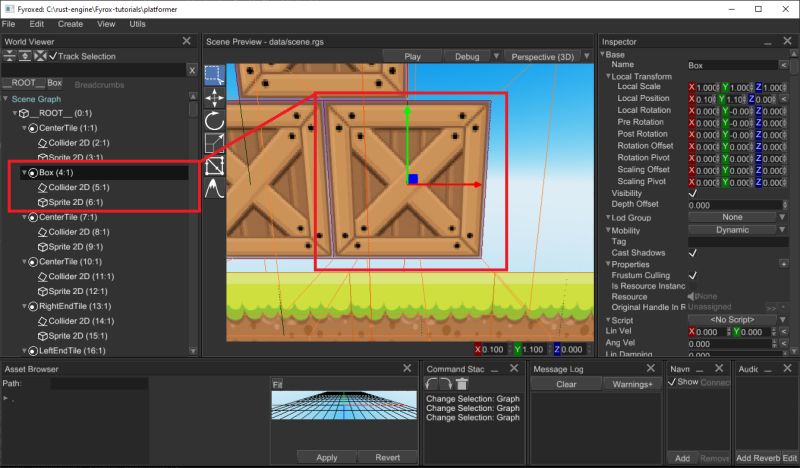
Task: Click the trash icon in Command Stack
Action: click(x=462, y=384)
